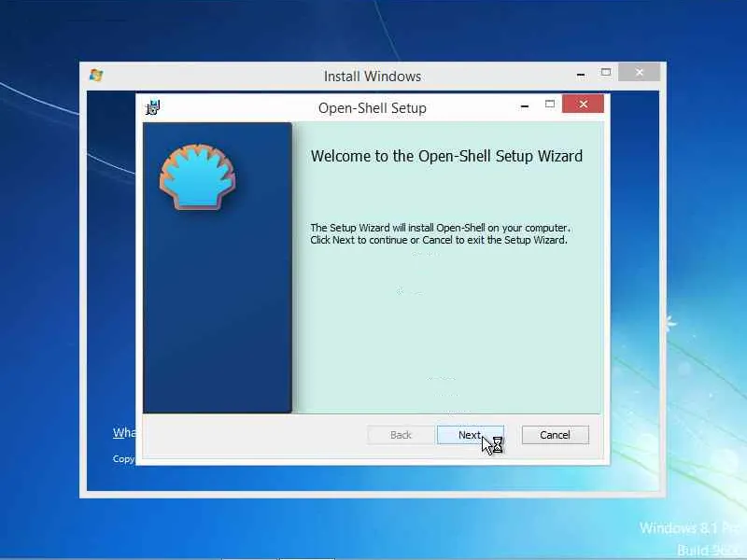The height and width of the screenshot is (560, 747).
Task: Click the Install Windows flag icon
Action: point(96,76)
